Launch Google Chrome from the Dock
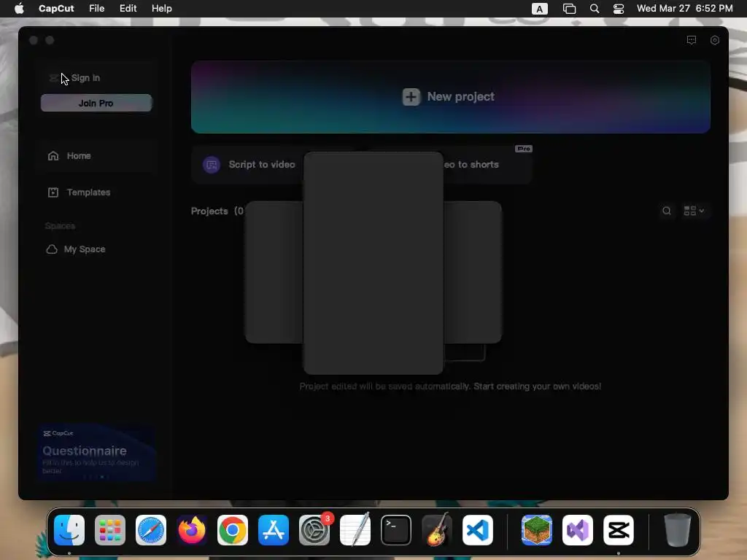This screenshot has width=747, height=560. (233, 530)
